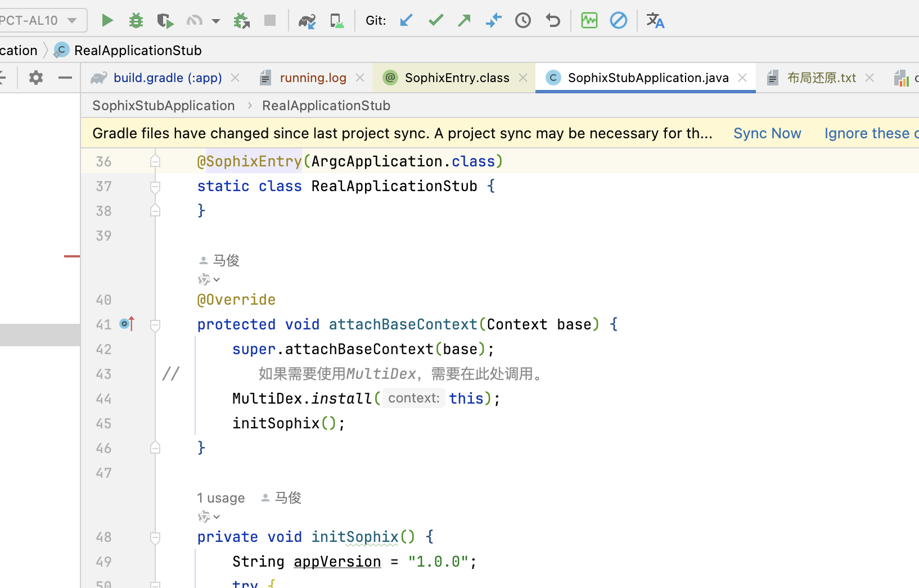The image size is (919, 588).
Task: Fold the annotation block at line 36
Action: tap(155, 162)
